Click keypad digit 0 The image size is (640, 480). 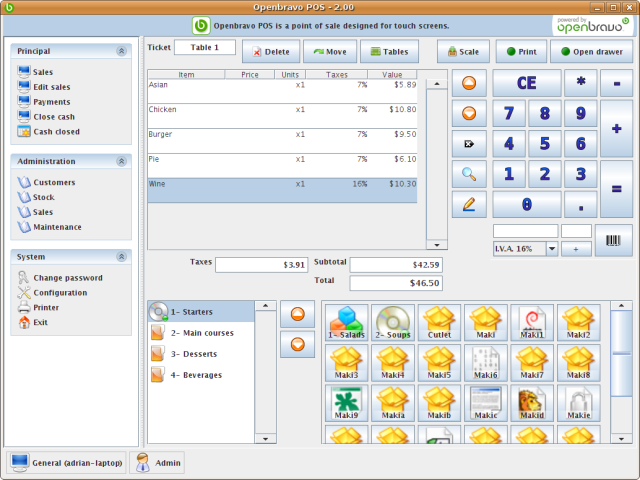point(527,204)
